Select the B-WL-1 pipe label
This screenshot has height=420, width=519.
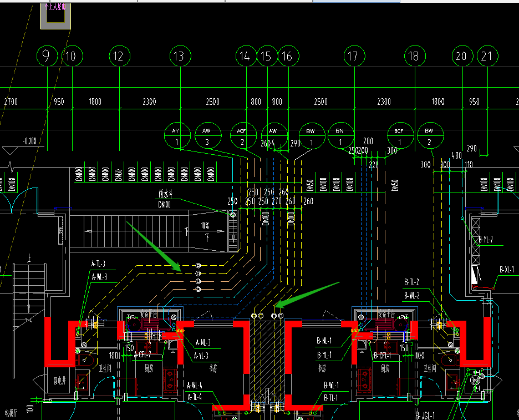pyautogui.click(x=332, y=386)
